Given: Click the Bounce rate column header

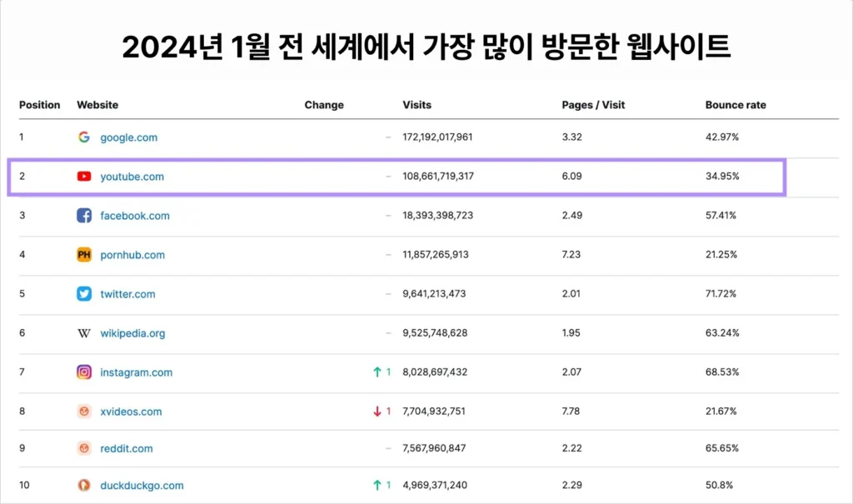Looking at the screenshot, I should click(x=735, y=105).
